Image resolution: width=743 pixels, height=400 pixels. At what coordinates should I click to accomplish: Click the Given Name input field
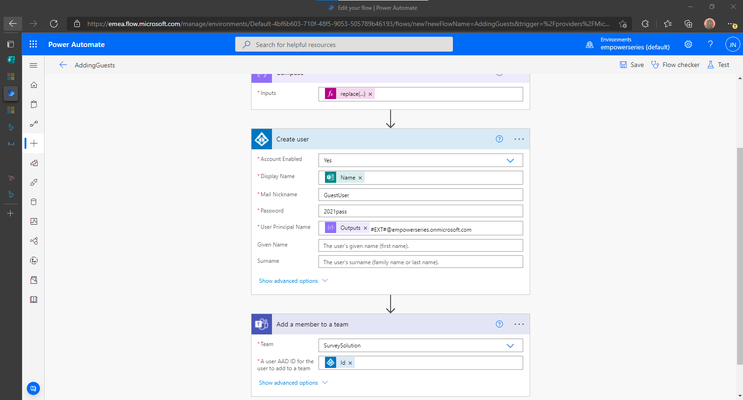coord(421,245)
